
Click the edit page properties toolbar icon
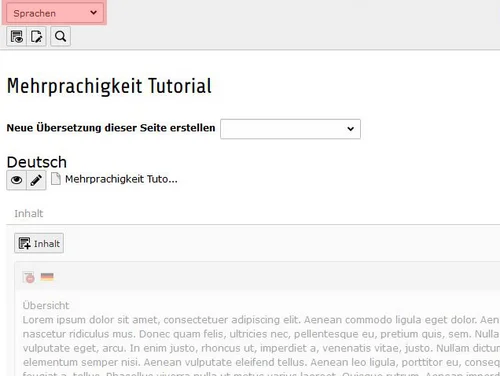point(36,36)
